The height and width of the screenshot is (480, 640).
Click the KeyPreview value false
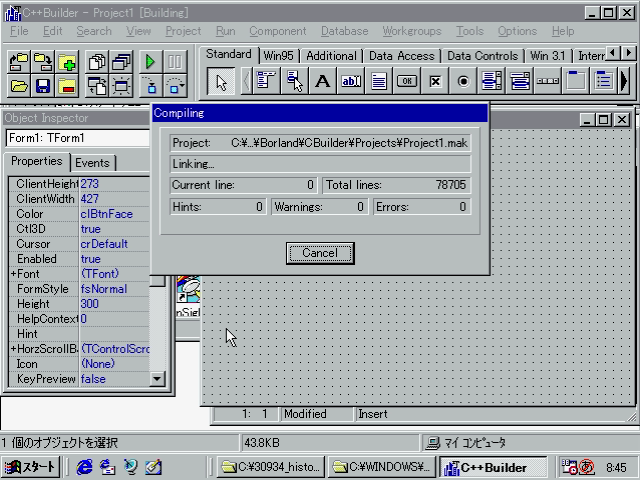114,379
